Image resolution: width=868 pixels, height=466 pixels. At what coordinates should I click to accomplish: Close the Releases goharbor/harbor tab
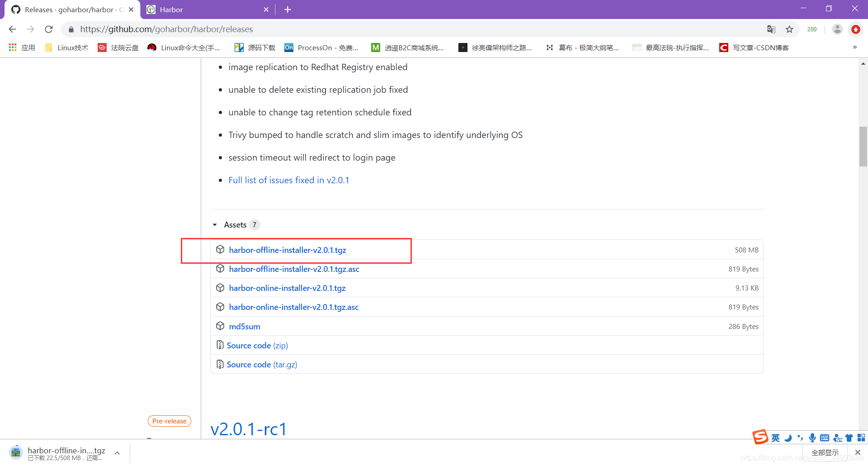pyautogui.click(x=131, y=10)
